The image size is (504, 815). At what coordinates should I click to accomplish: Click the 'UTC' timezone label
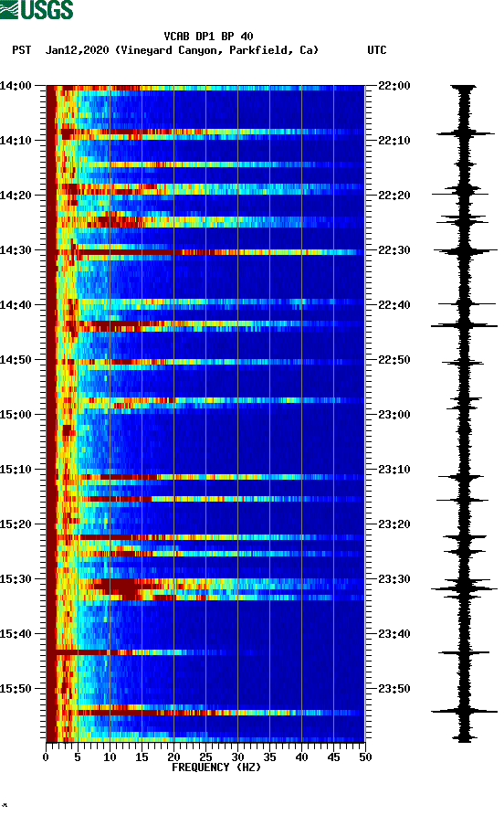point(377,50)
